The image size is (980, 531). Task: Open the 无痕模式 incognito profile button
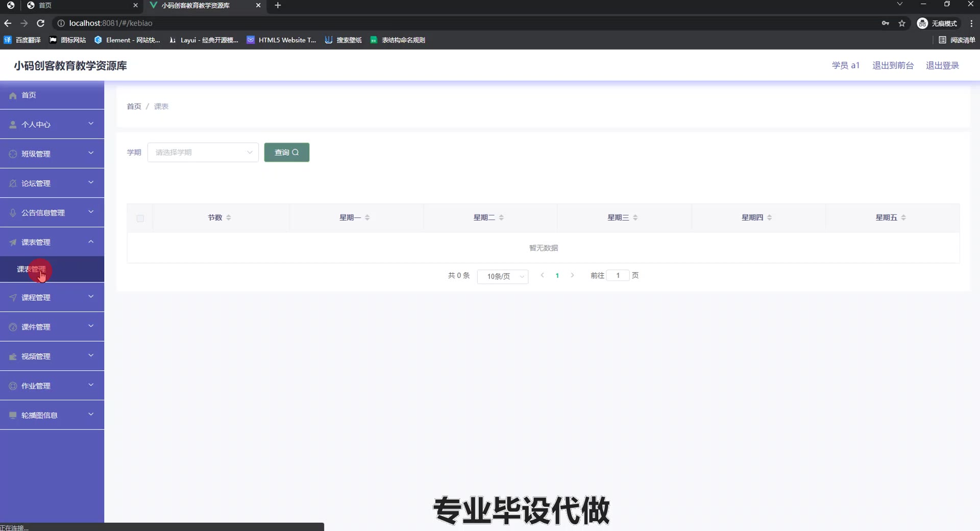click(x=938, y=23)
